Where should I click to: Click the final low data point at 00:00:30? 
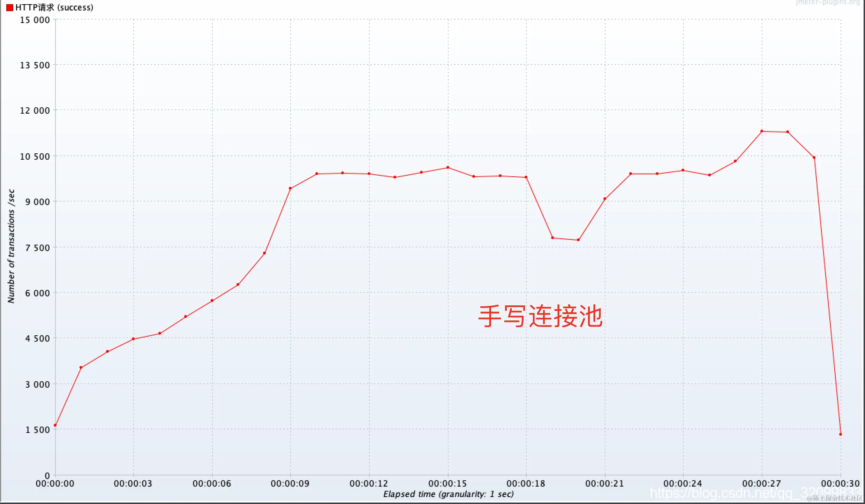(841, 434)
